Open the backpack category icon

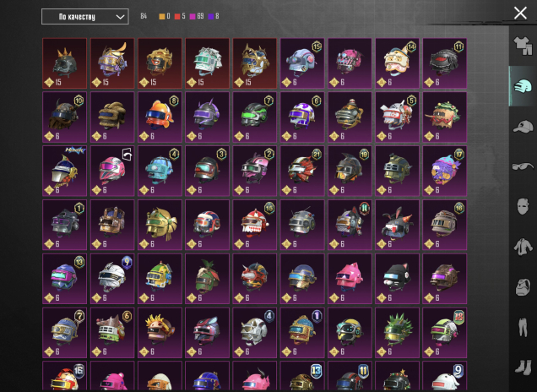tap(523, 286)
